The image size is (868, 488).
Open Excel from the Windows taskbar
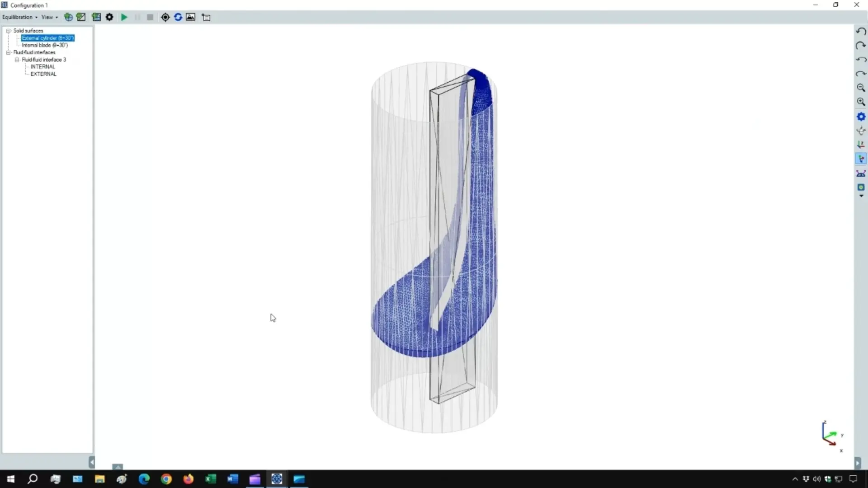coord(211,479)
